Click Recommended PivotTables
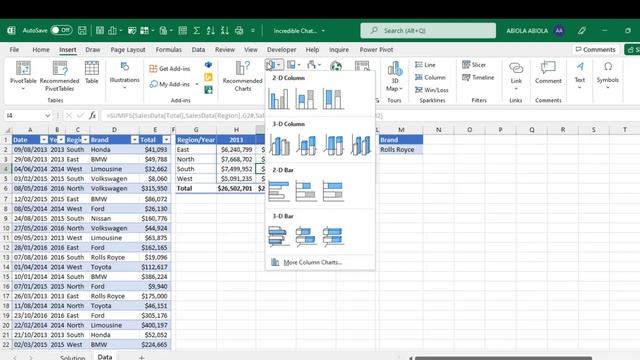This screenshot has height=360, width=640. (60, 76)
